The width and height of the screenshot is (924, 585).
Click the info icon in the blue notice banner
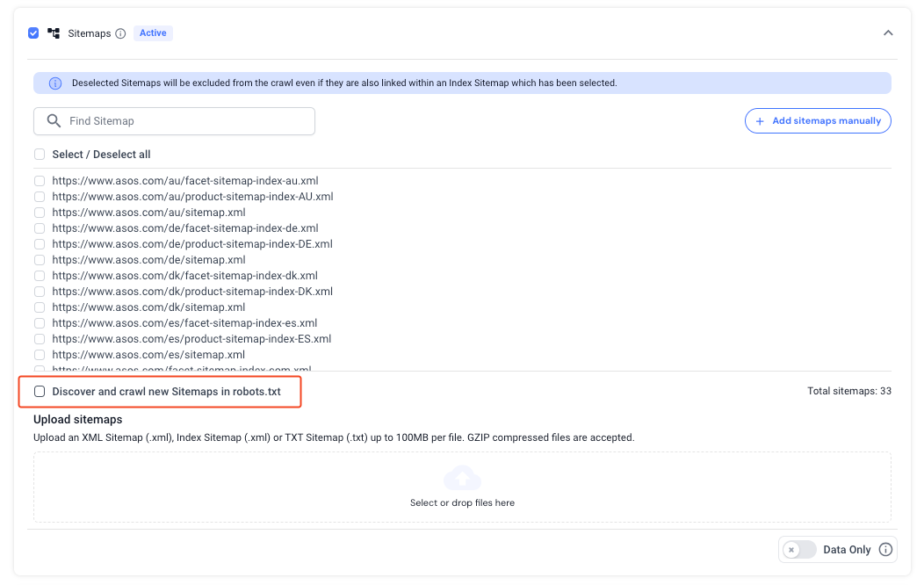54,83
